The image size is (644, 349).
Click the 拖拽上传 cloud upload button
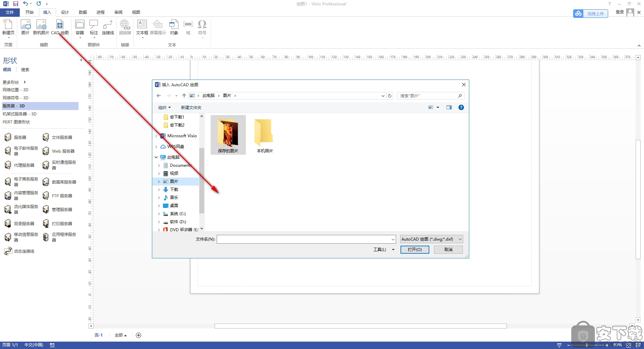pyautogui.click(x=591, y=13)
